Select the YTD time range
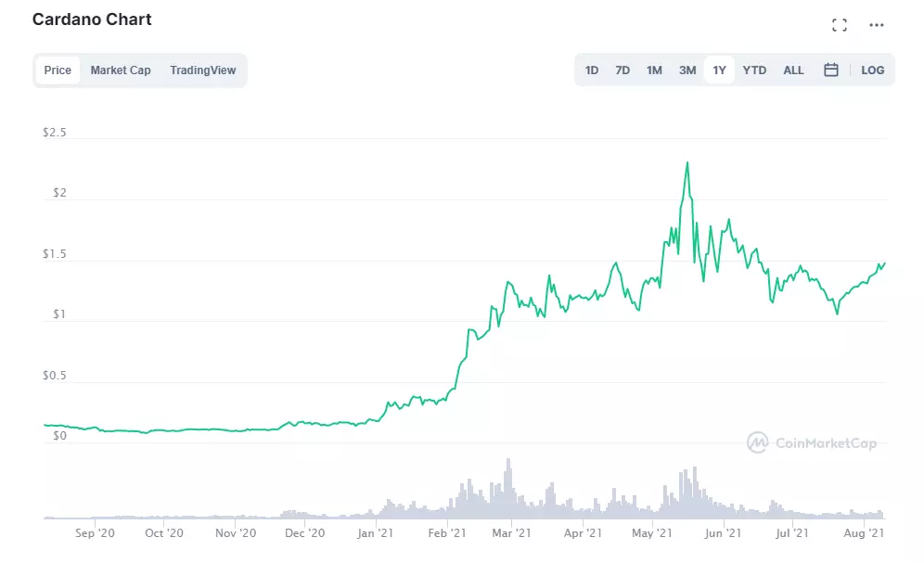Screen dimensions: 924x563 coord(754,69)
